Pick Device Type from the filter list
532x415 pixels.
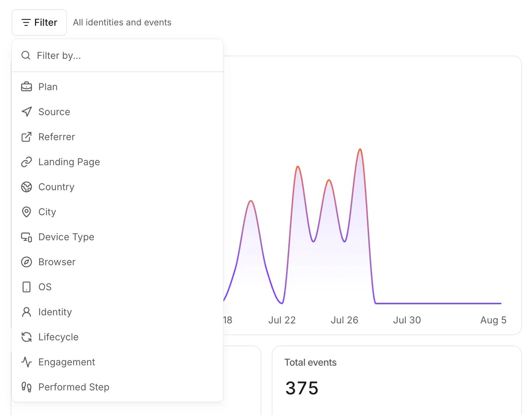coord(117,237)
